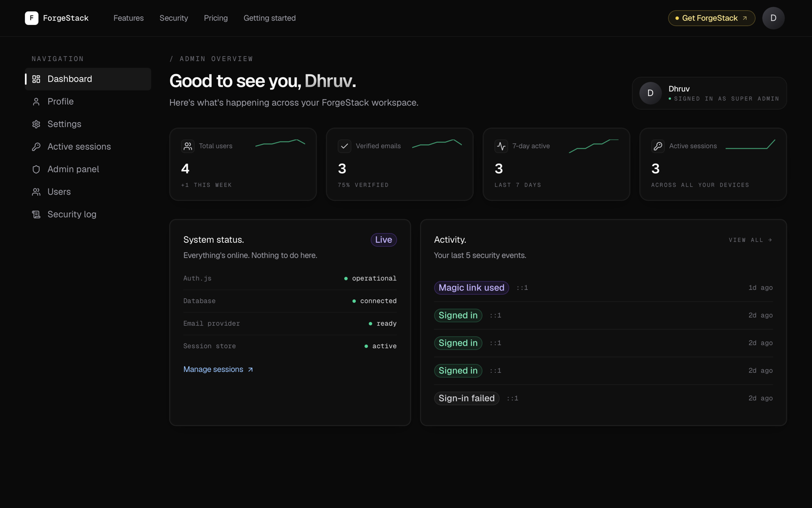Viewport: 812px width, 508px height.
Task: Click the Active sessions key icon in sidebar
Action: tap(36, 147)
